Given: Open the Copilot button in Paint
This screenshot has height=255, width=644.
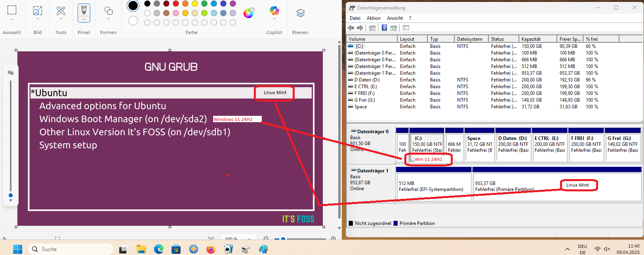Looking at the screenshot, I should coord(274,10).
